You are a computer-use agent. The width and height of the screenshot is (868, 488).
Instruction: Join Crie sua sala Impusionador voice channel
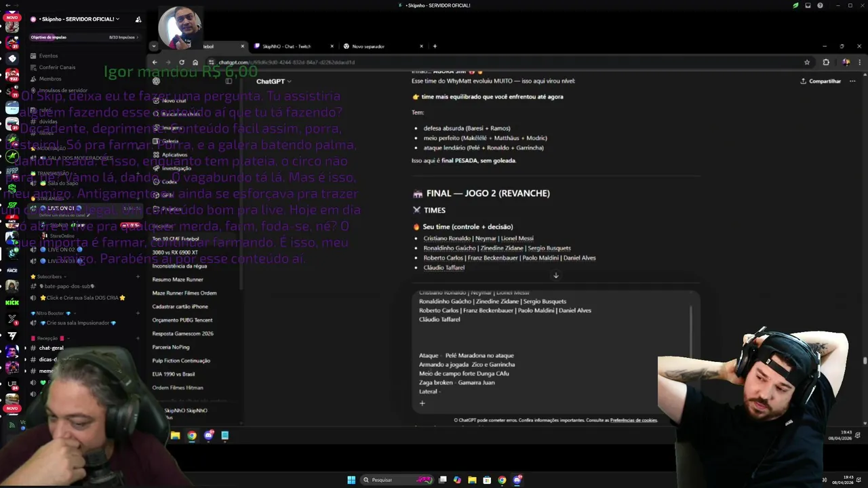click(x=81, y=323)
